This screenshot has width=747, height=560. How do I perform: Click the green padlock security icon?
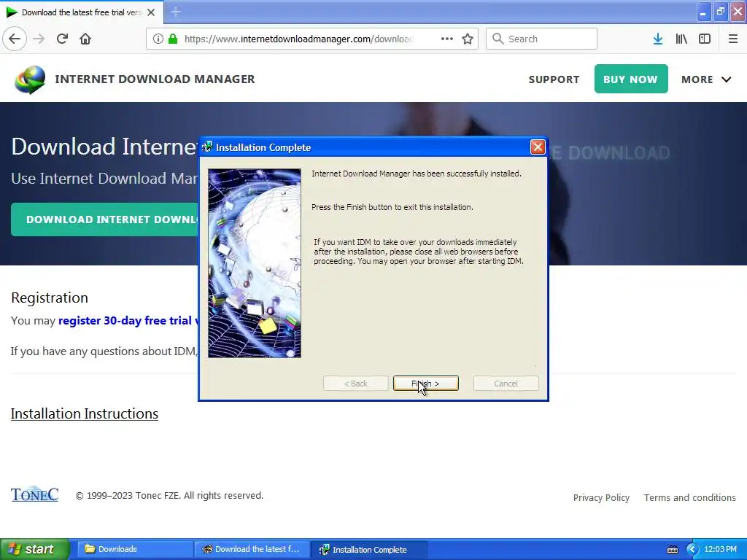tap(173, 39)
